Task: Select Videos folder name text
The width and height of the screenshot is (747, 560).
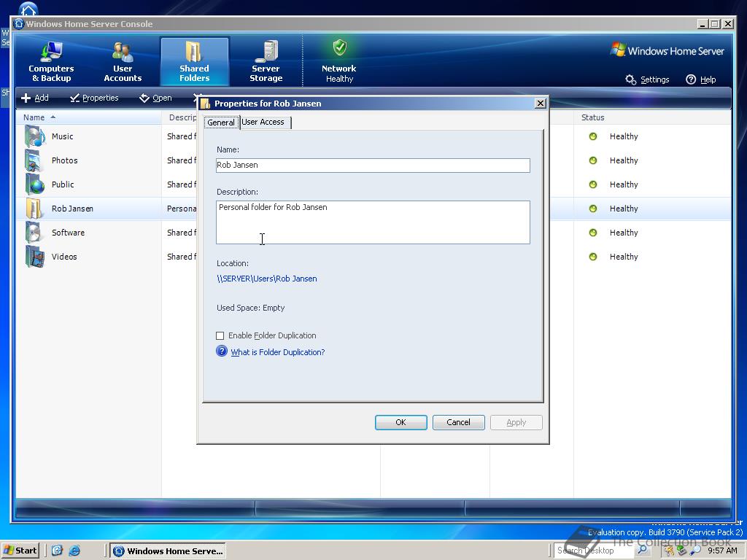Action: (x=64, y=257)
